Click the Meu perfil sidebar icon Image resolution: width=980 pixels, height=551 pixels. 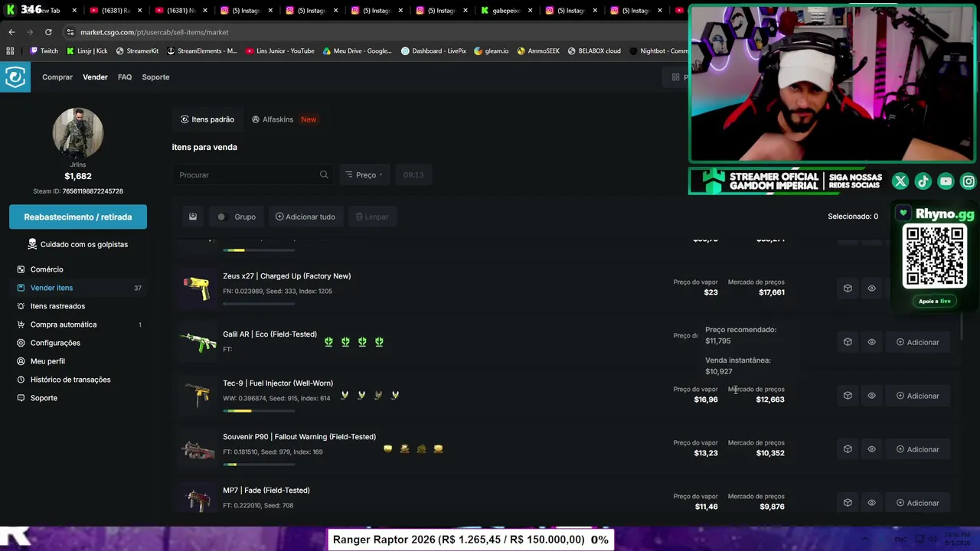21,361
